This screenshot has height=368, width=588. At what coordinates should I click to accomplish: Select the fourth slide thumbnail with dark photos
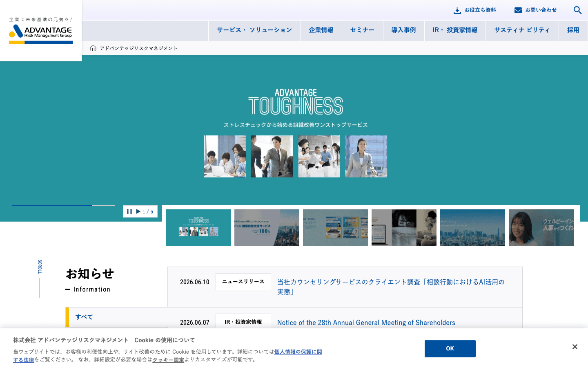[x=404, y=228]
